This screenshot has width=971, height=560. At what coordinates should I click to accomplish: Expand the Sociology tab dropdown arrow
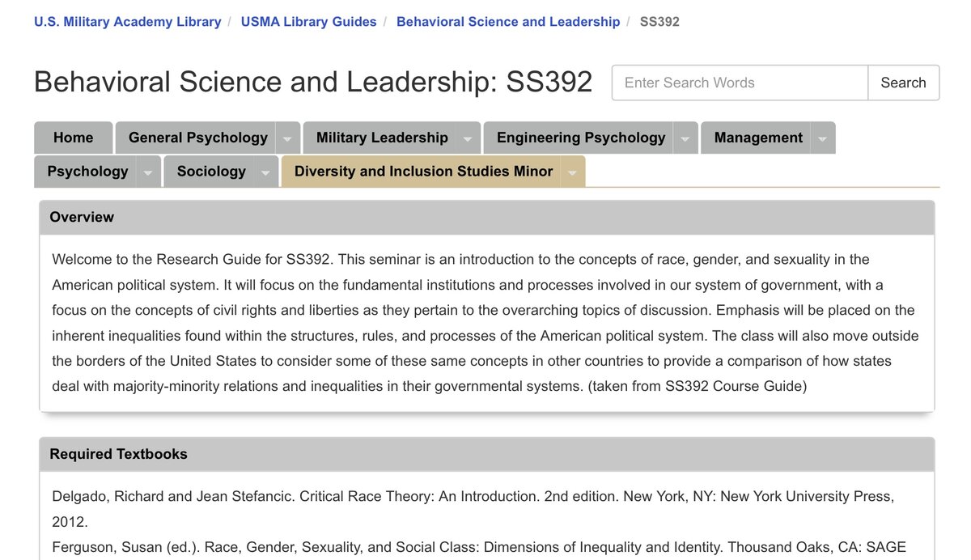pos(265,172)
